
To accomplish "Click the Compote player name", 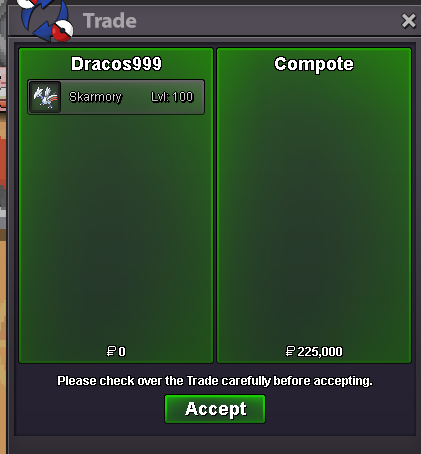I will (314, 64).
